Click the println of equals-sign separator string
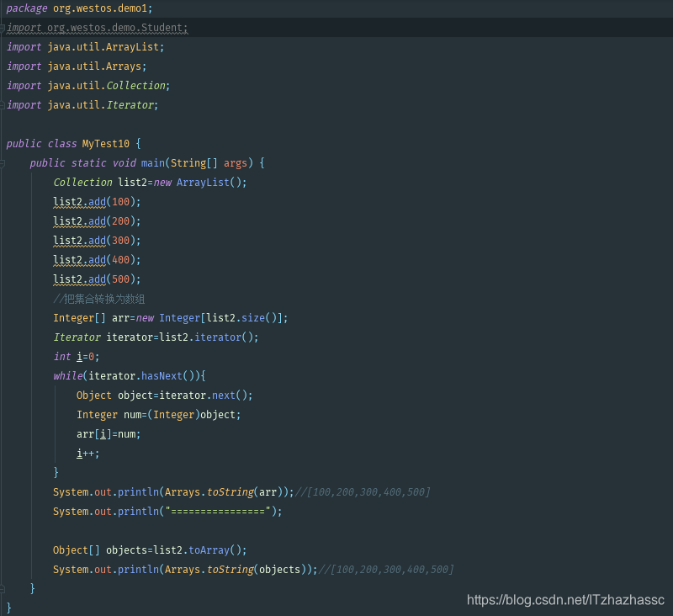The width and height of the screenshot is (673, 616). pos(167,512)
